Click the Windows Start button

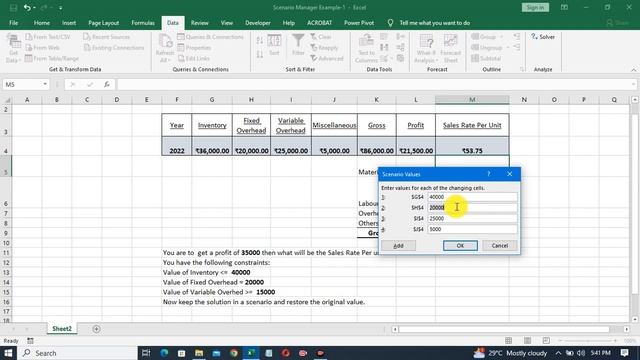pos(8,353)
